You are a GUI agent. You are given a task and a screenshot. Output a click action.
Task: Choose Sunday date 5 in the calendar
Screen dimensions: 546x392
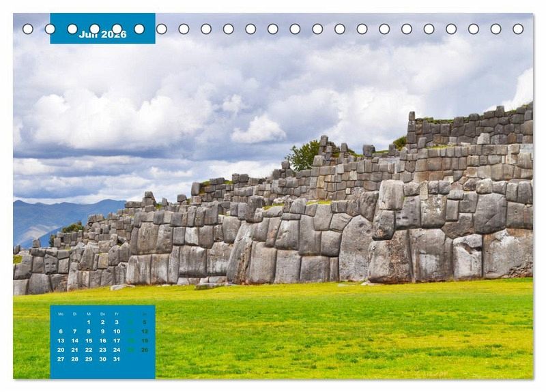point(145,322)
